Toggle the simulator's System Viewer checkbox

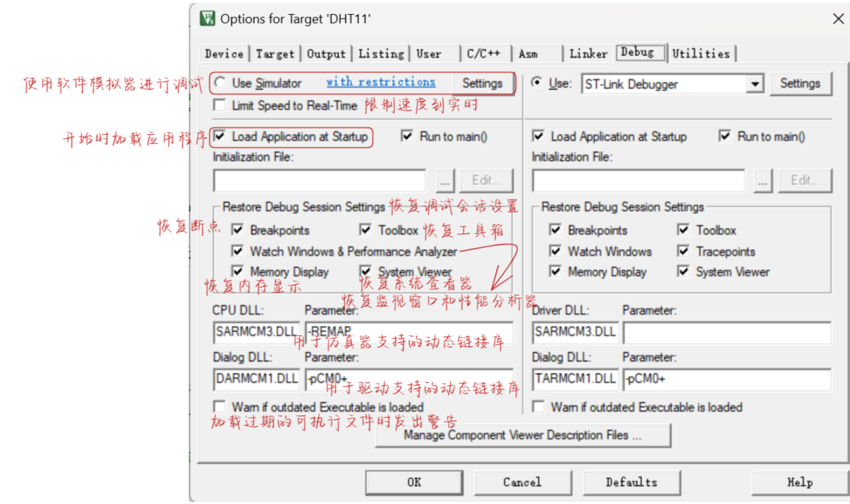point(366,271)
